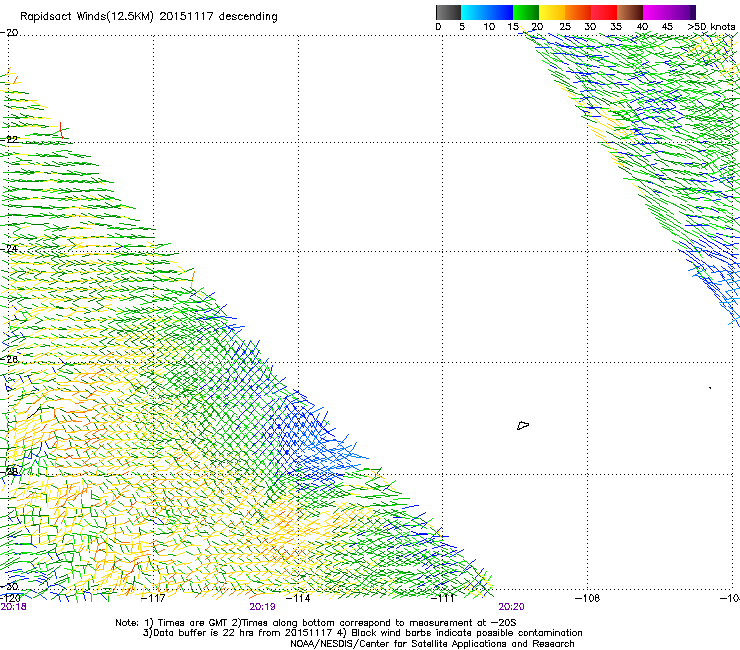Click the green 15-20 knots legend segment
This screenshot has height=650, width=740.
point(526,12)
